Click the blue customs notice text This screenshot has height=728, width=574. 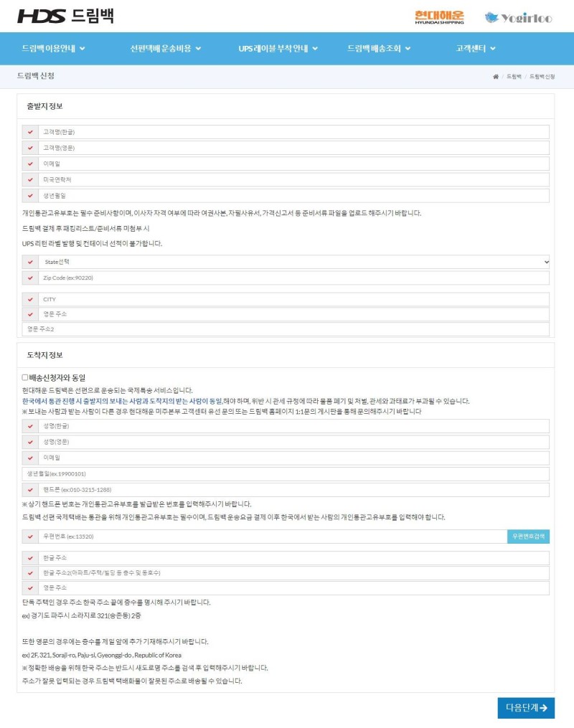click(122, 401)
